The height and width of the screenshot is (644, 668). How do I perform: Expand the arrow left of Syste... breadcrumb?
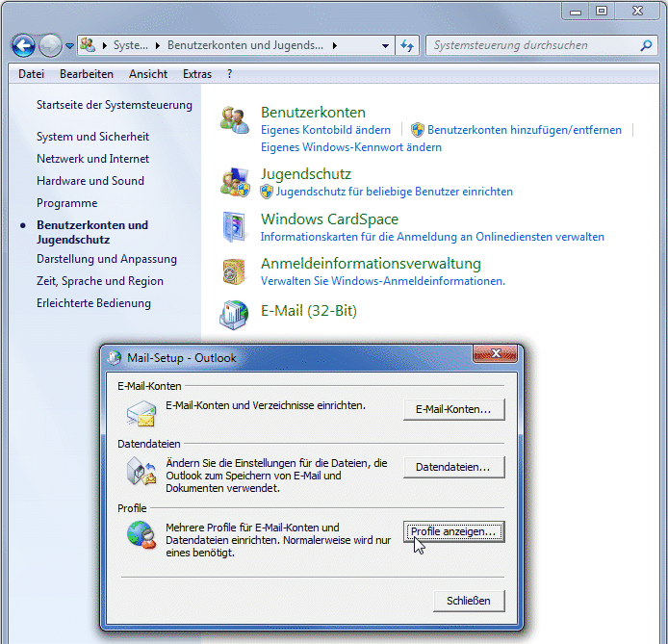pos(104,45)
